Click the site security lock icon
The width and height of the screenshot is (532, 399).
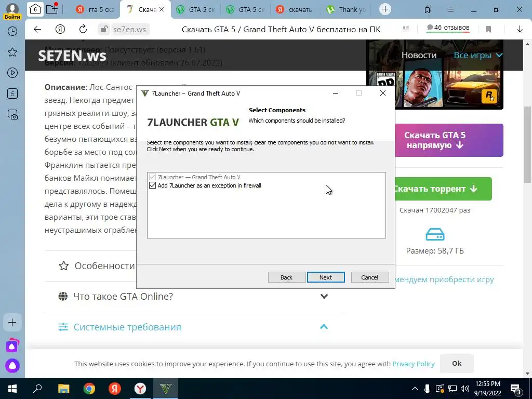[x=103, y=30]
